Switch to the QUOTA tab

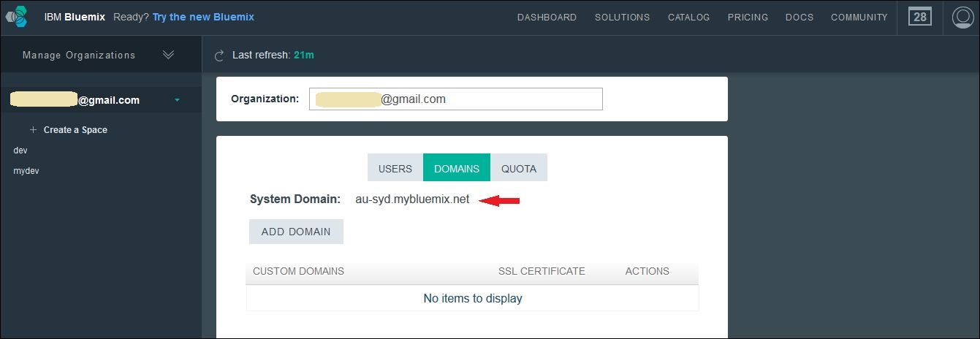[519, 167]
